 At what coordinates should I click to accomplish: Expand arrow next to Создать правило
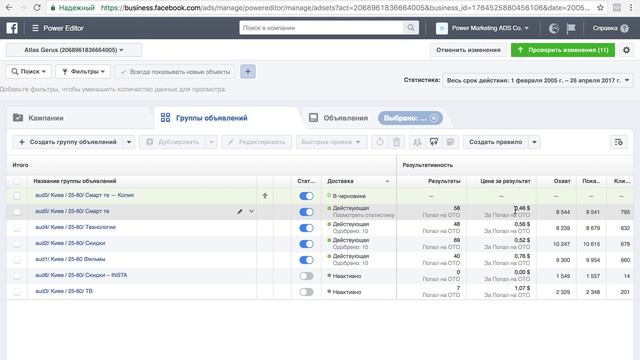pos(534,142)
